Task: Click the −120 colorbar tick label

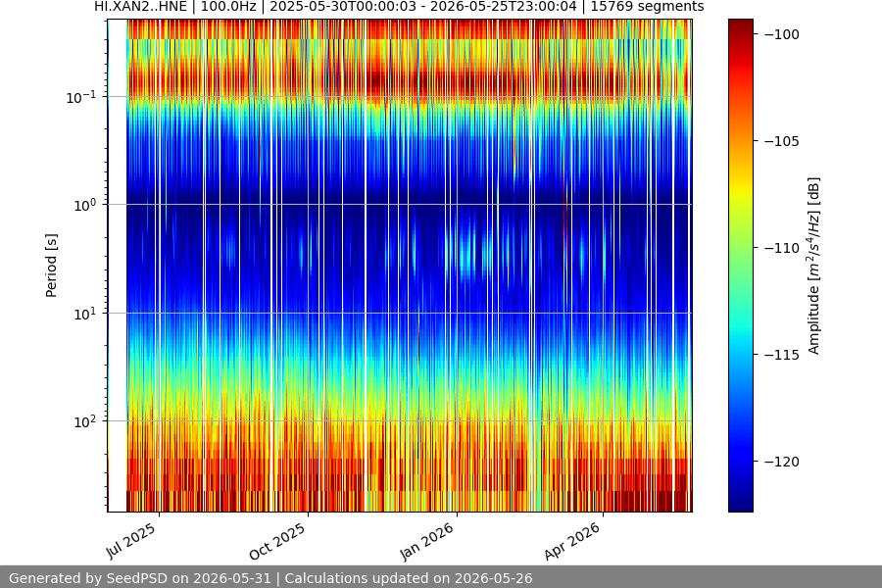Action: 782,462
